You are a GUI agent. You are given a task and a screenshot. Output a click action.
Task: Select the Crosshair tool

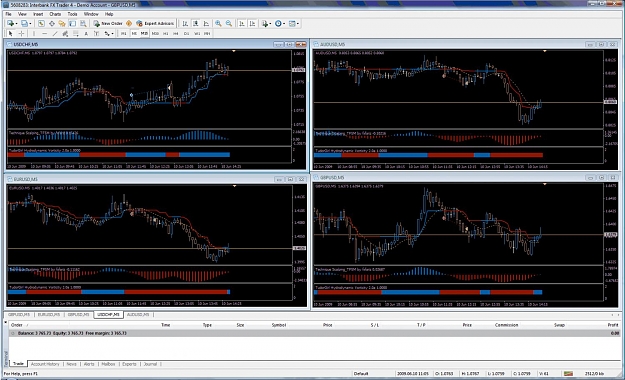[21, 33]
